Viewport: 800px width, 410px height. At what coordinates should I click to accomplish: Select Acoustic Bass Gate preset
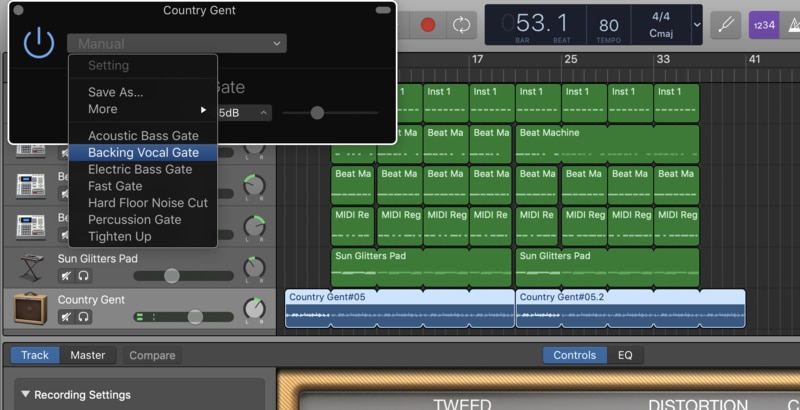pos(143,136)
